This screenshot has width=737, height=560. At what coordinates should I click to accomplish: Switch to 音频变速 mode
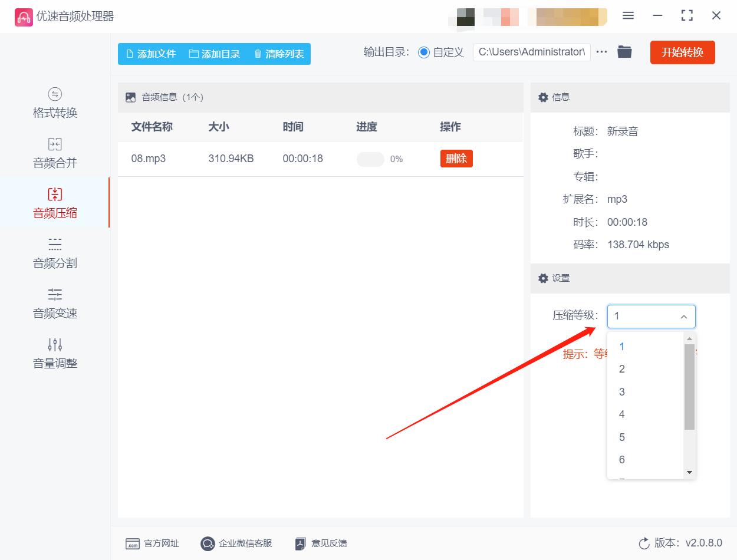coord(54,304)
